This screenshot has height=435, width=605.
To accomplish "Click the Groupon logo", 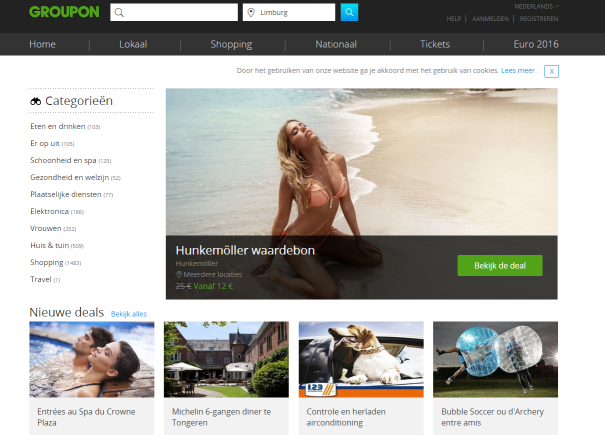I will click(64, 12).
